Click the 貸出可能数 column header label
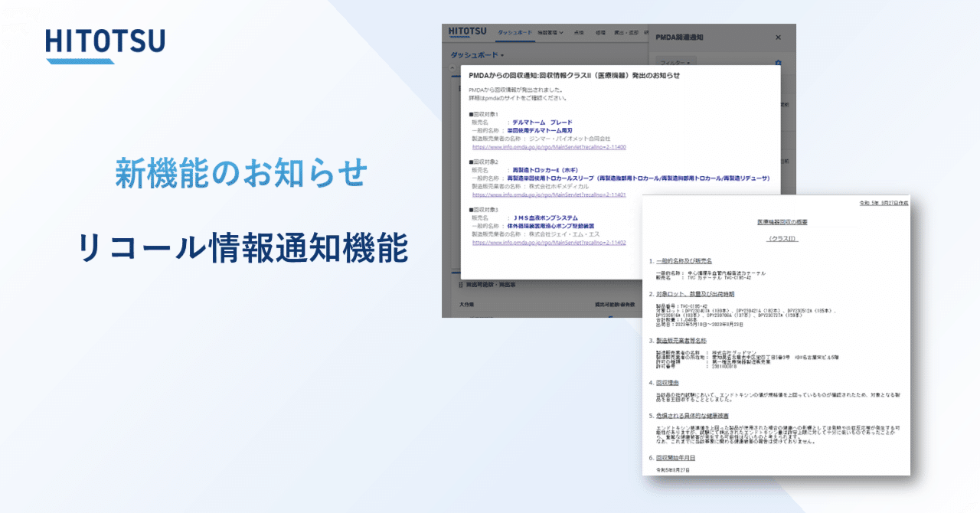This screenshot has width=980, height=513. point(607,303)
